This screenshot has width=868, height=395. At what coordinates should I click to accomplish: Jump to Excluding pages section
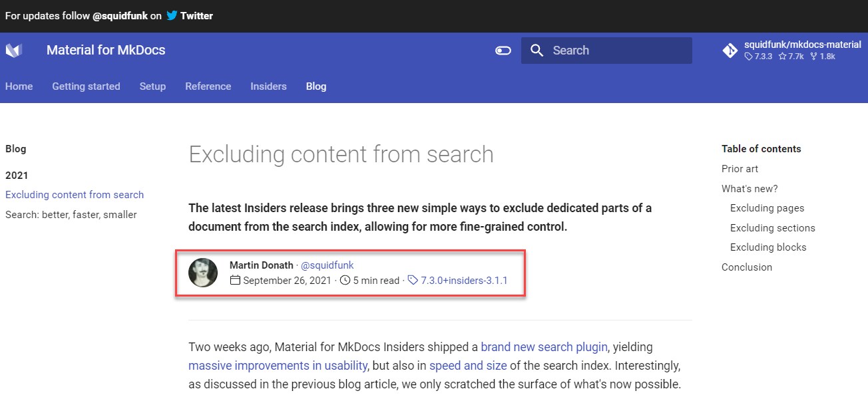click(767, 208)
